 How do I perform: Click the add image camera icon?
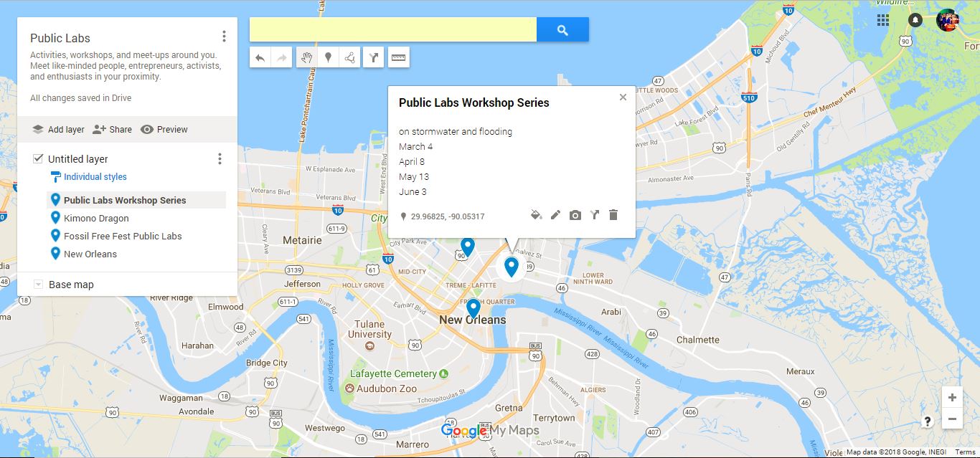pos(575,215)
